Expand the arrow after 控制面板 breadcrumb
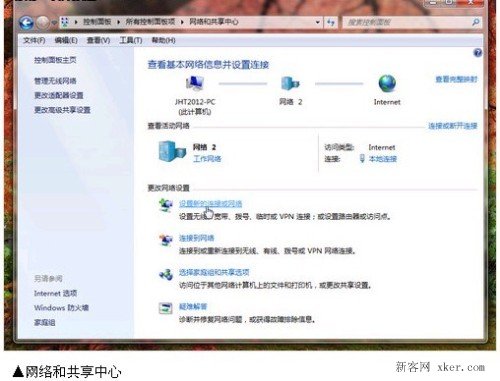 pyautogui.click(x=118, y=22)
